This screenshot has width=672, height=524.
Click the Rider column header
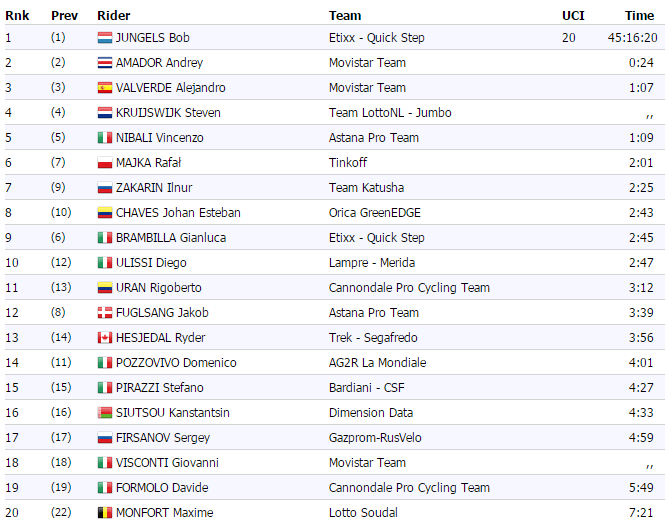tap(113, 16)
